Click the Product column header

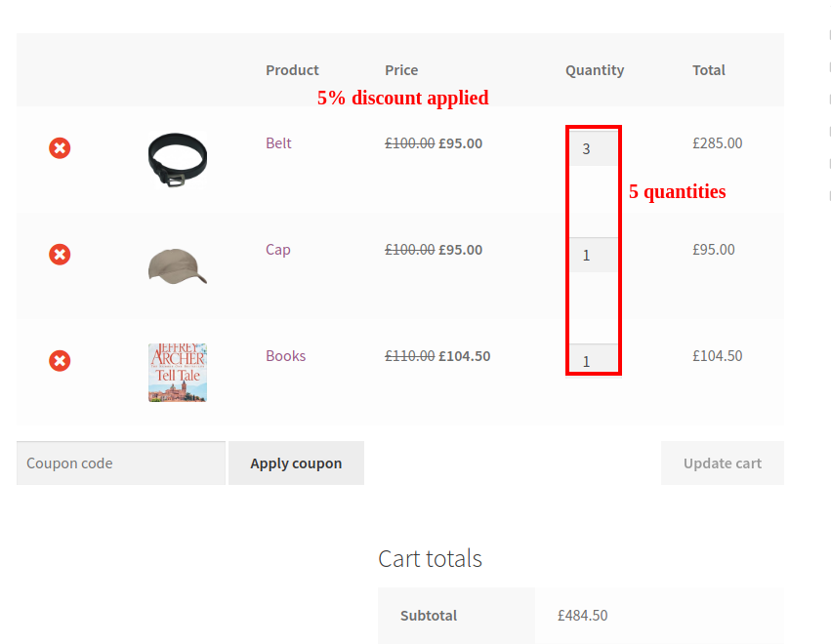pyautogui.click(x=292, y=70)
